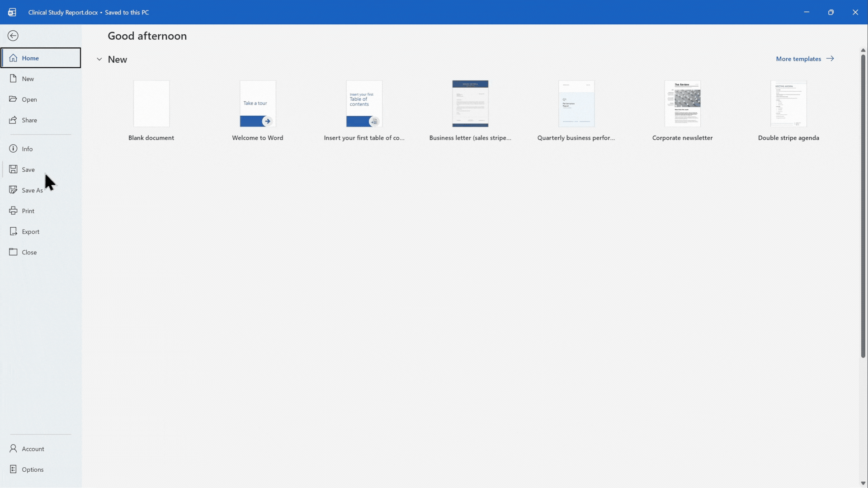Open the Print menu item
Image resolution: width=868 pixels, height=488 pixels.
41,211
